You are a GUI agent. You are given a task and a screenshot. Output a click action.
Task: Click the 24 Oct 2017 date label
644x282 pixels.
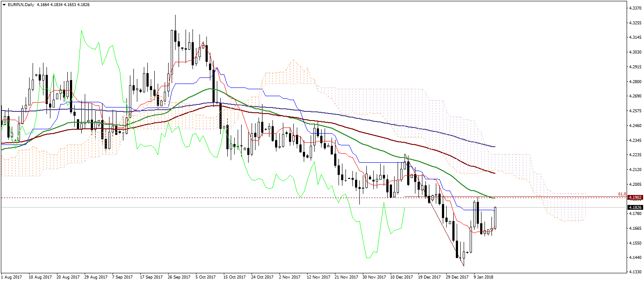262,277
